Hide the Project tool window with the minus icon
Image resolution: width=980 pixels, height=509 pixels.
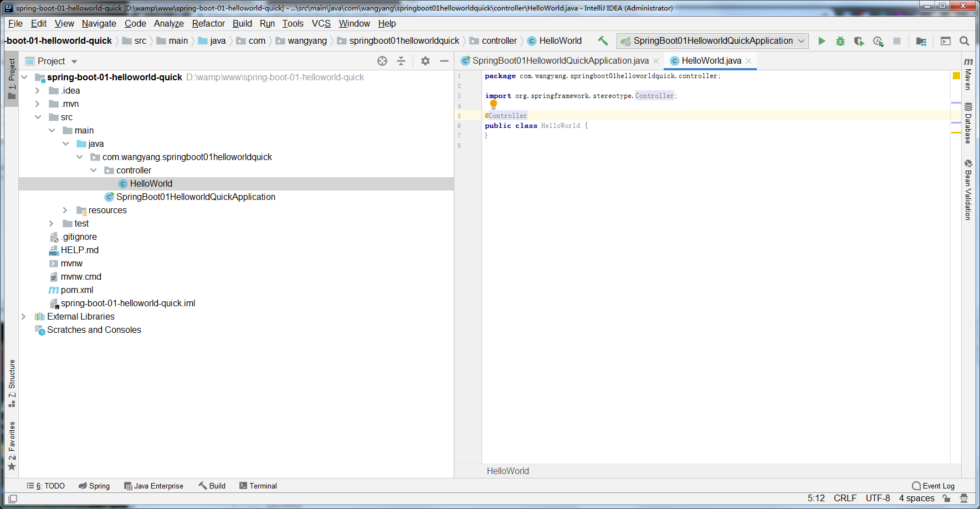point(444,61)
